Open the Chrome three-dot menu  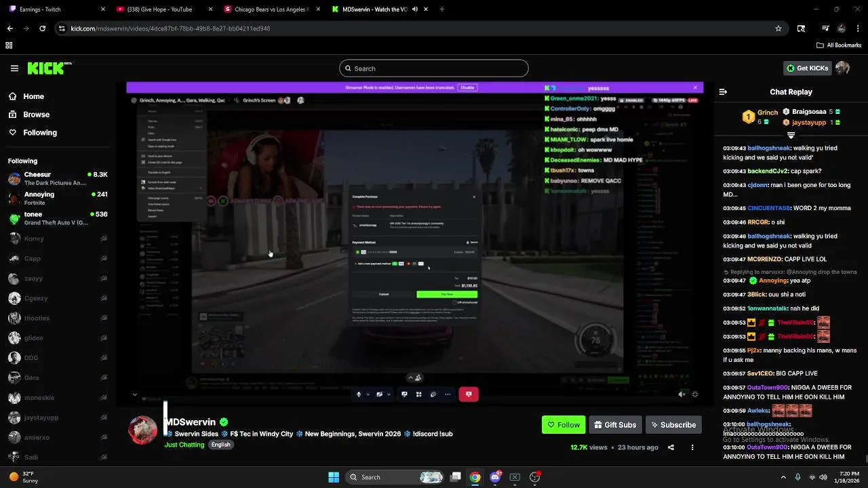(x=859, y=28)
